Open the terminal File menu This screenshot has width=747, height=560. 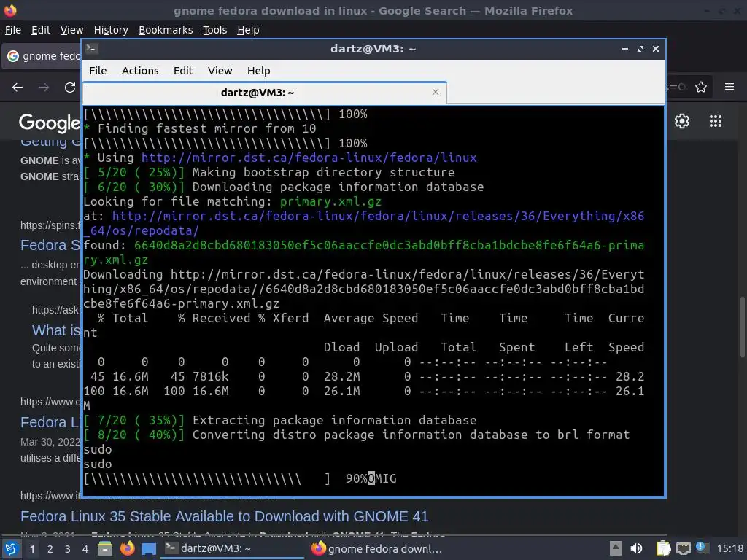click(x=98, y=71)
